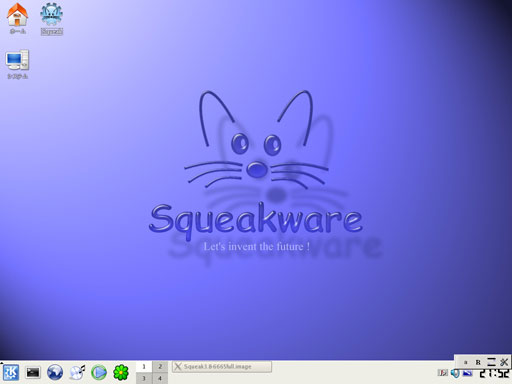This screenshot has height=384, width=512.
Task: Switch to virtual desktop 2
Action: pos(160,366)
